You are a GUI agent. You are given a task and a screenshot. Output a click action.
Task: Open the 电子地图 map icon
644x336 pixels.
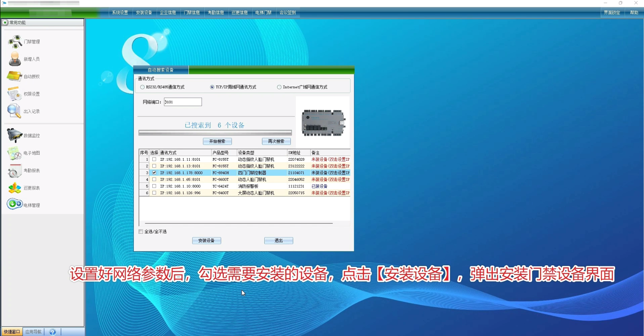click(x=15, y=153)
